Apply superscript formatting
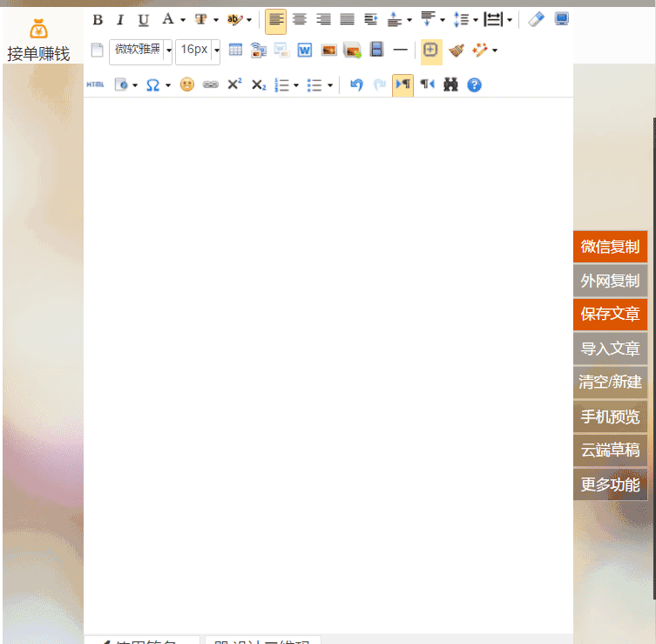 (x=234, y=85)
